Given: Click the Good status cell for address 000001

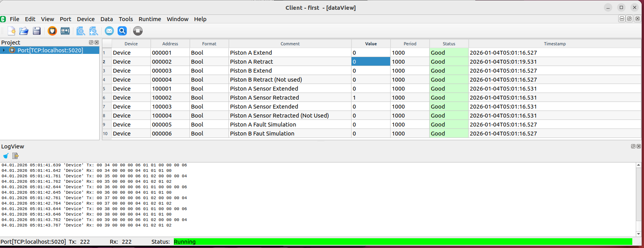Looking at the screenshot, I should [x=449, y=53].
